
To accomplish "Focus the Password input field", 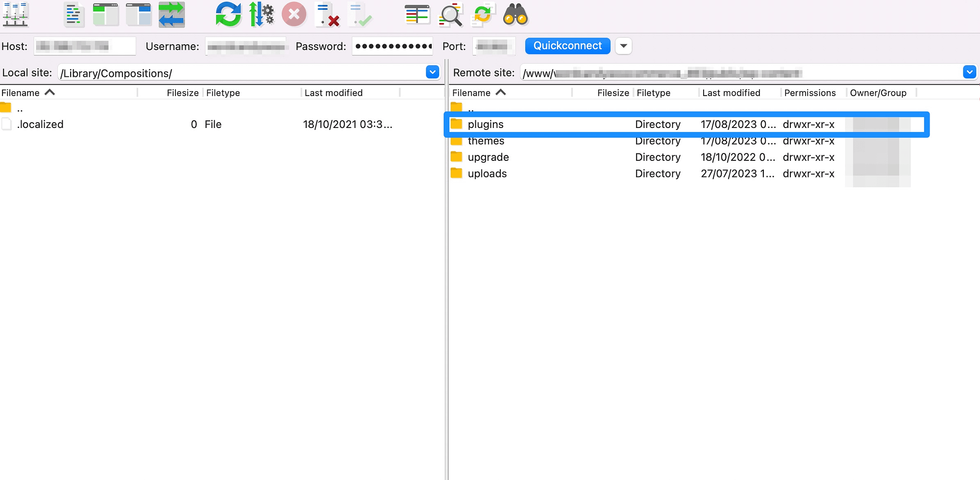I will (x=392, y=46).
